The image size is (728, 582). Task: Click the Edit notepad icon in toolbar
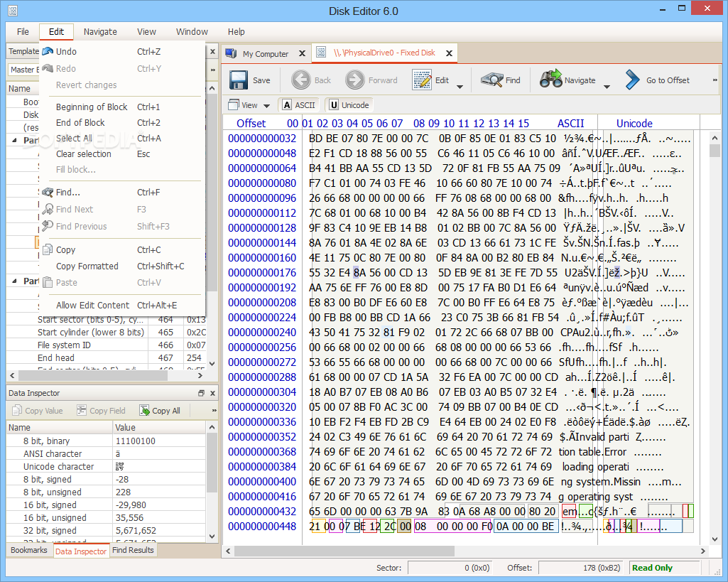pyautogui.click(x=423, y=80)
